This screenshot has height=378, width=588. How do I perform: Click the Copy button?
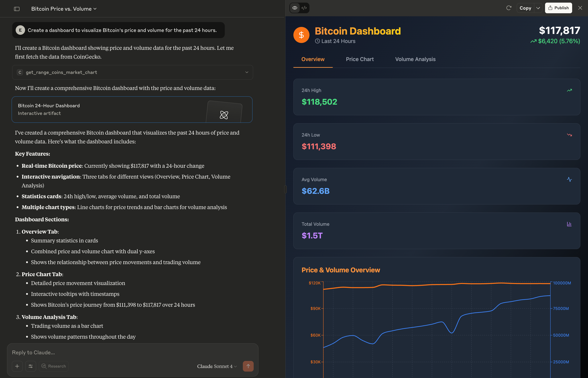[525, 8]
